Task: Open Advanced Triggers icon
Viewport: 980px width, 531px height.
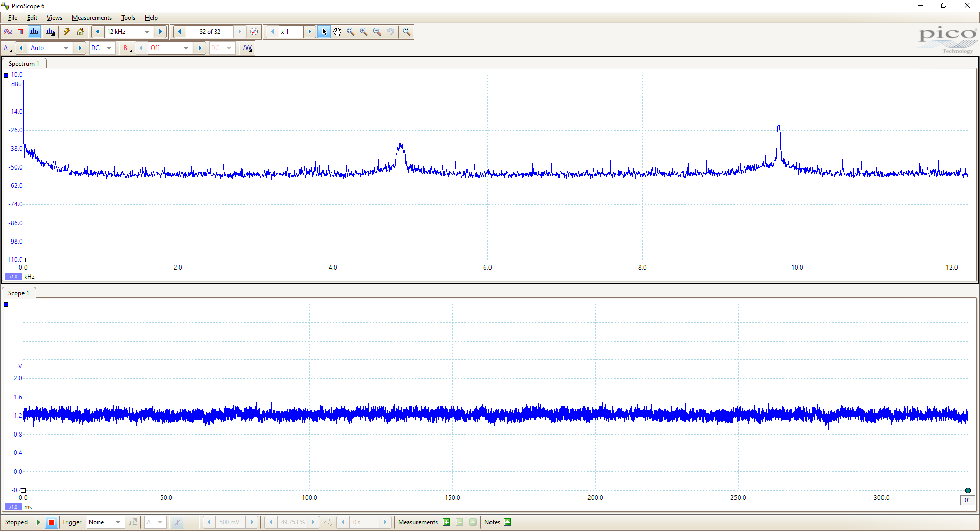Action: pos(133,522)
